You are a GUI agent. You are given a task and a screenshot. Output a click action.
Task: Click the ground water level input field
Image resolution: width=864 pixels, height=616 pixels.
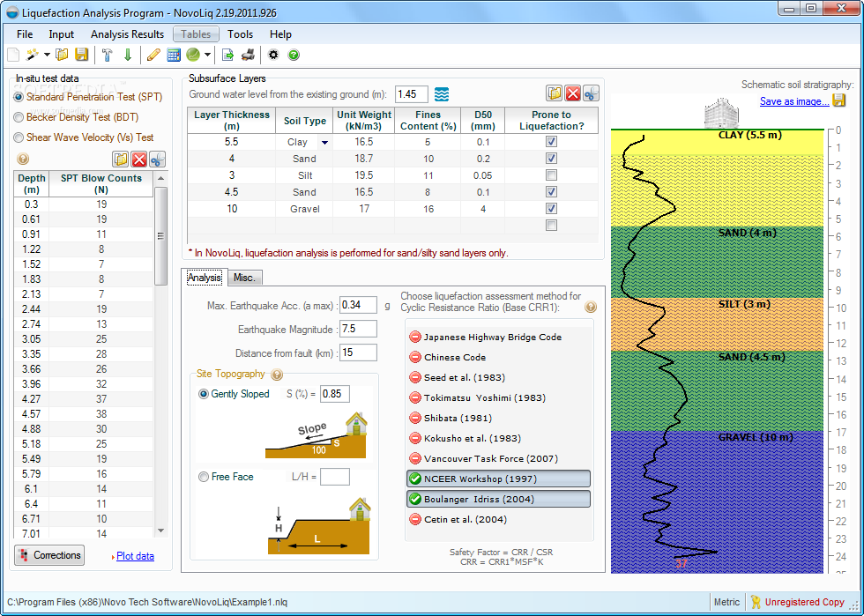pyautogui.click(x=412, y=94)
